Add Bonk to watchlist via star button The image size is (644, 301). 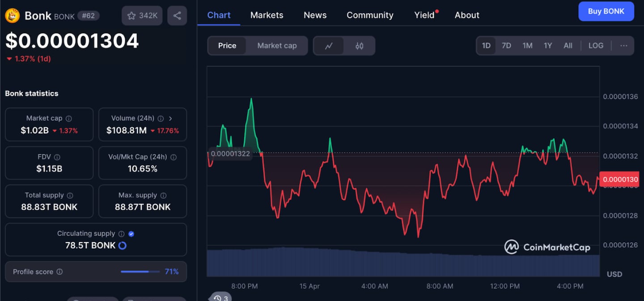[142, 16]
